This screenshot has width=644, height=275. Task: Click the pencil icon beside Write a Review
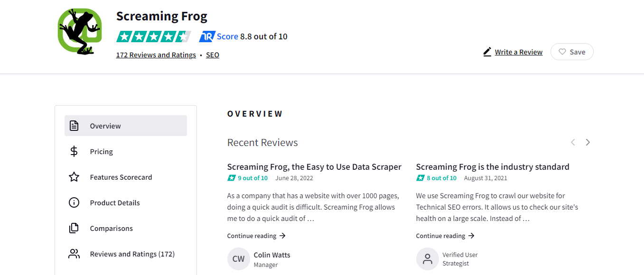[487, 52]
